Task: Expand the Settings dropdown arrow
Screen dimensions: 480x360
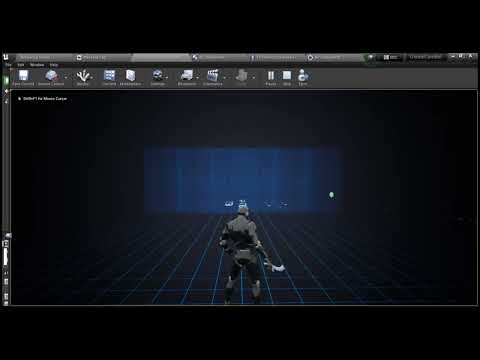Action: coord(167,78)
